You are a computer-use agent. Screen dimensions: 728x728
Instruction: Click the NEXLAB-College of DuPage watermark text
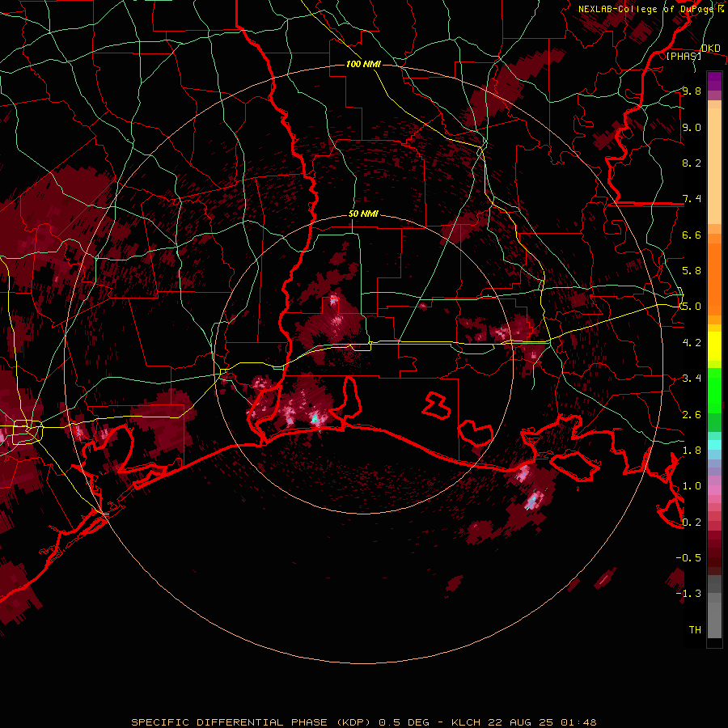(650, 9)
